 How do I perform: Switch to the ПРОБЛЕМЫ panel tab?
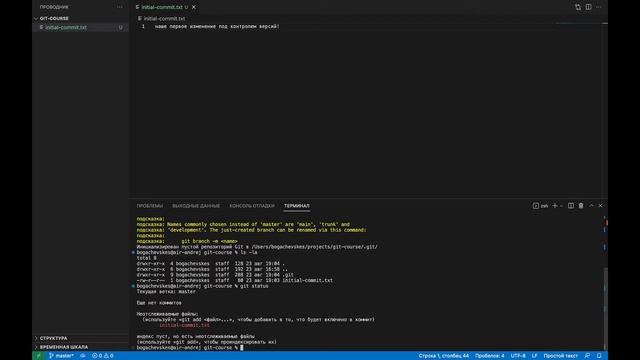click(x=150, y=206)
